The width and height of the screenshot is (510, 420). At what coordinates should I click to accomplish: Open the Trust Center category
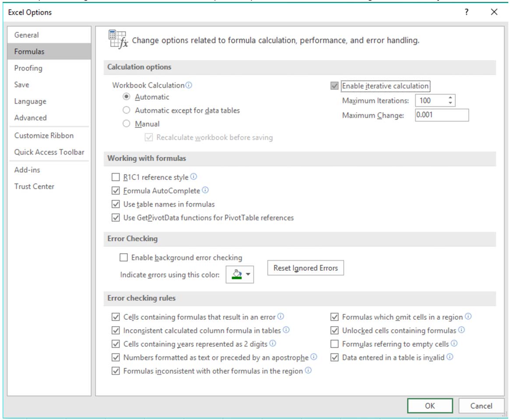coord(49,187)
